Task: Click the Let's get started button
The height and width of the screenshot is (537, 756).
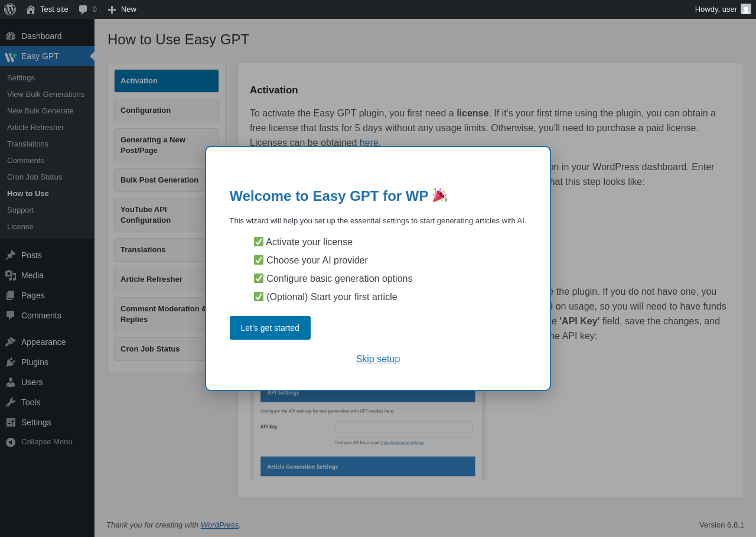Action: tap(270, 328)
